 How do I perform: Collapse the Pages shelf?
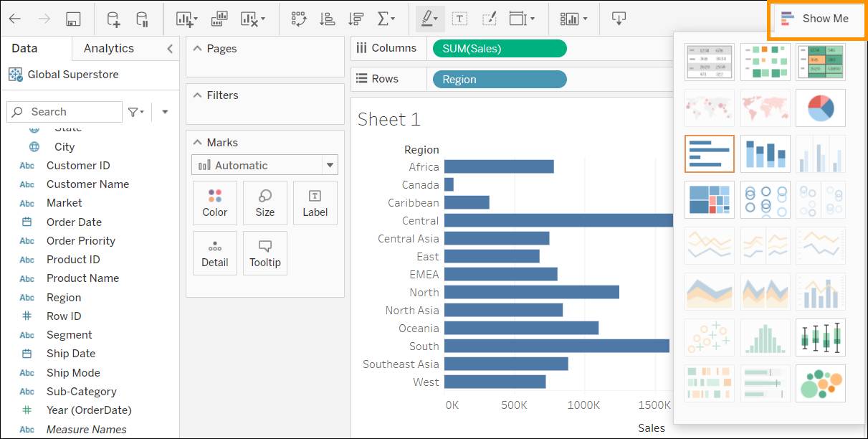198,48
